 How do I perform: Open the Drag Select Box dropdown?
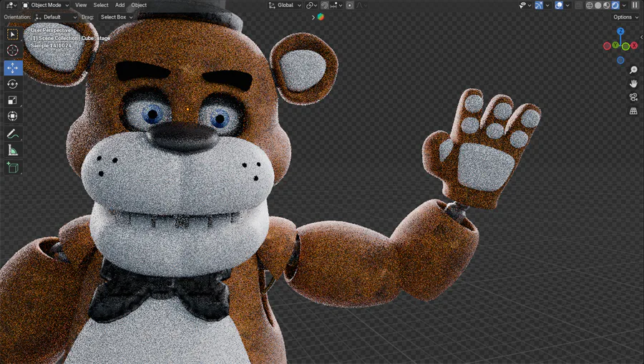click(117, 17)
